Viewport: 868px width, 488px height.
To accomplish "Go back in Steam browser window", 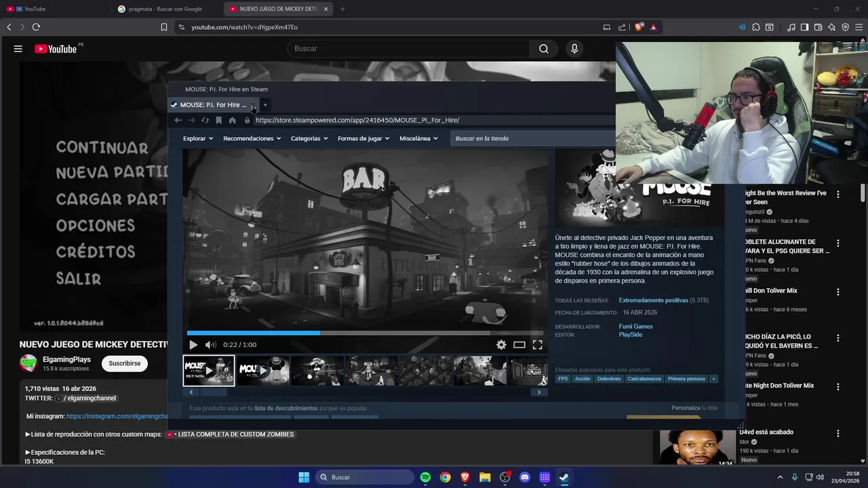I will pos(178,120).
